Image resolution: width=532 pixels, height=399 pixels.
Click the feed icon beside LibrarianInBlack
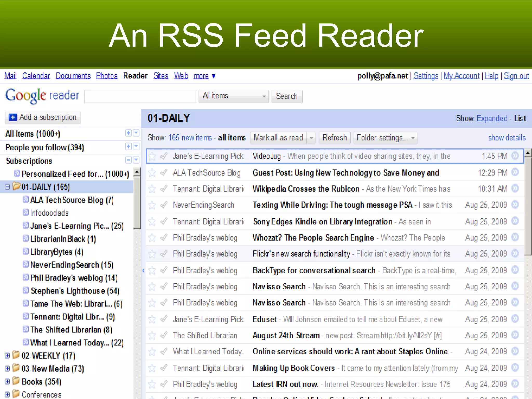pyautogui.click(x=25, y=238)
